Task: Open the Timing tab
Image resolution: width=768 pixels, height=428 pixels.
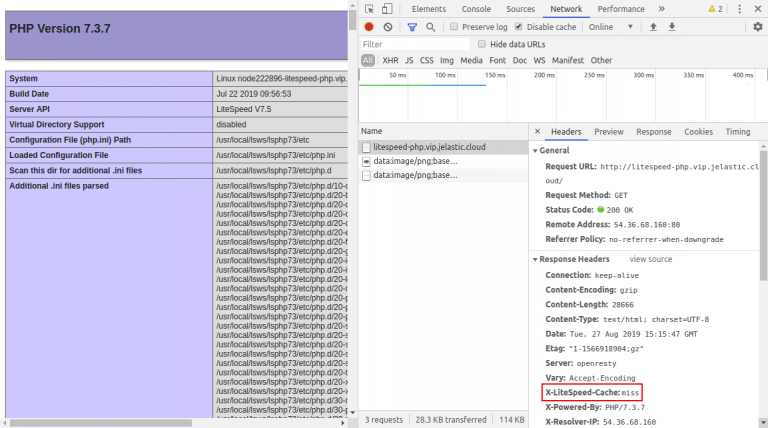Action: 738,132
